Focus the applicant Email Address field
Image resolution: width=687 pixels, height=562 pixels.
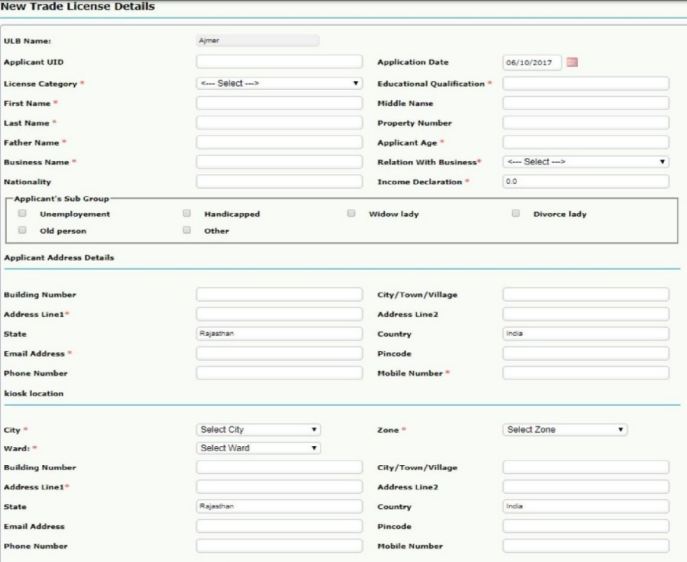[279, 353]
